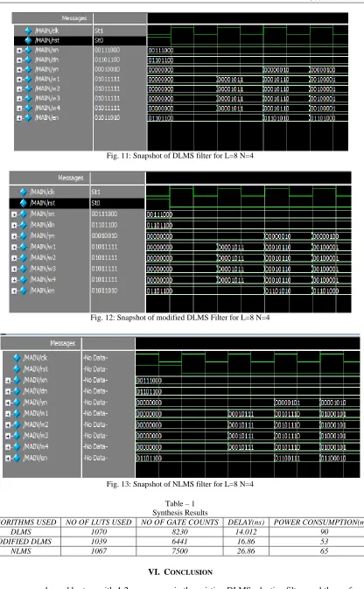Expand the /MAIN/xn bus in Fig. 11 snapshot
The width and height of the screenshot is (364, 589).
[19, 51]
